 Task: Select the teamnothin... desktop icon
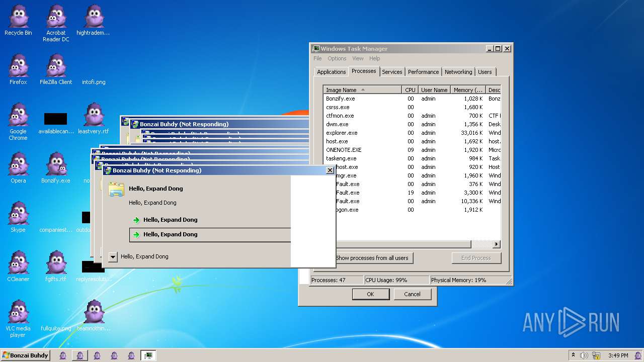point(93,316)
